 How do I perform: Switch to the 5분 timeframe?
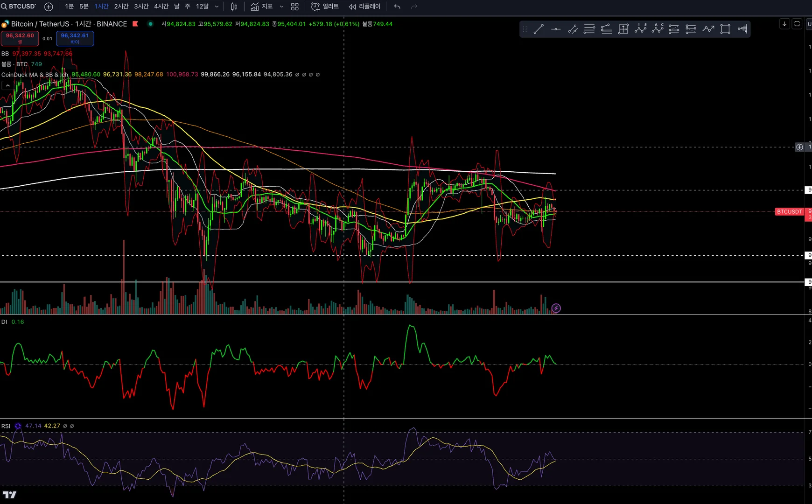84,7
